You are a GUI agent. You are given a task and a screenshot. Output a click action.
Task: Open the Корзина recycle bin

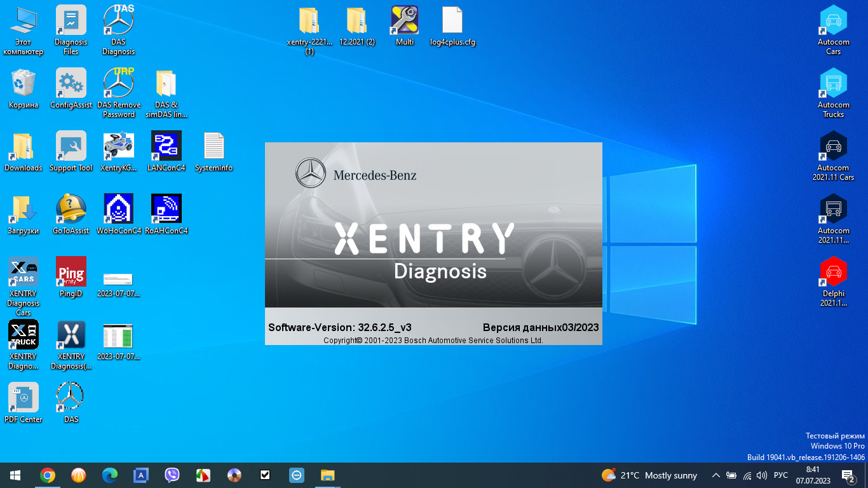[24, 88]
